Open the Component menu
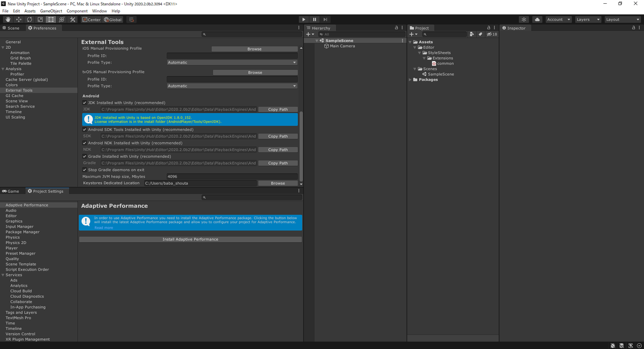Viewport: 644px width, 349px height. [77, 11]
